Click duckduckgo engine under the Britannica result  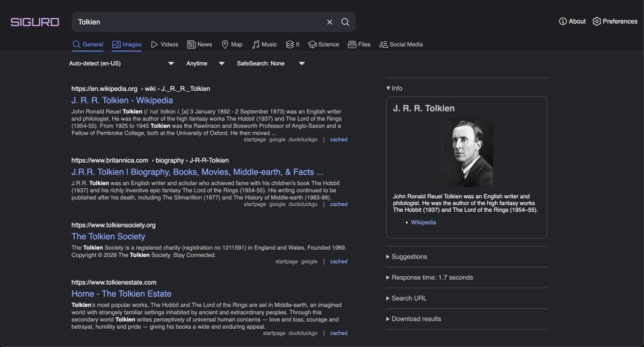(x=303, y=204)
